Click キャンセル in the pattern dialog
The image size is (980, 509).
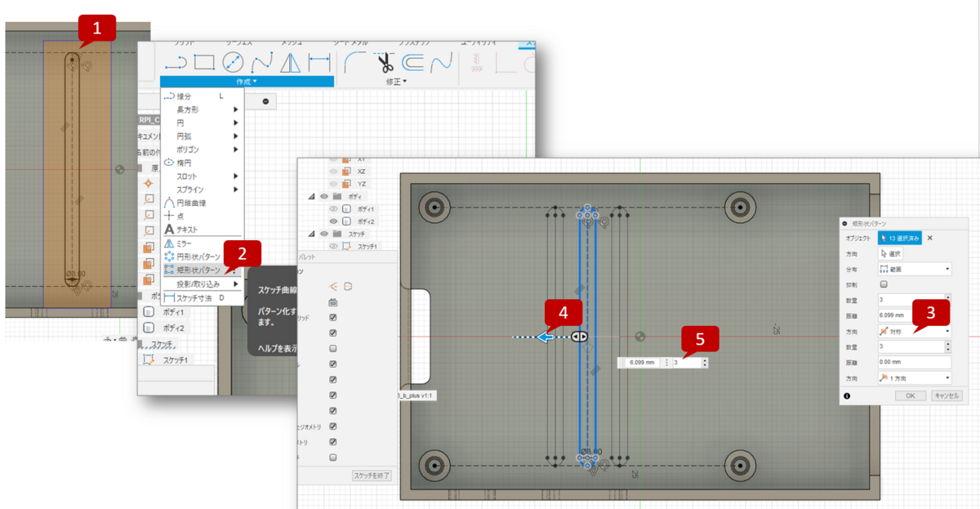(946, 395)
